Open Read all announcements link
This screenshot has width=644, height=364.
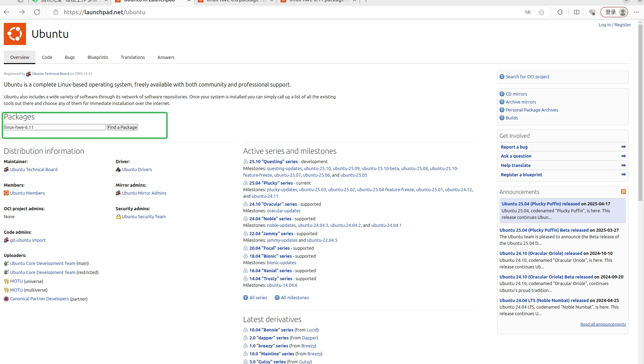click(603, 324)
